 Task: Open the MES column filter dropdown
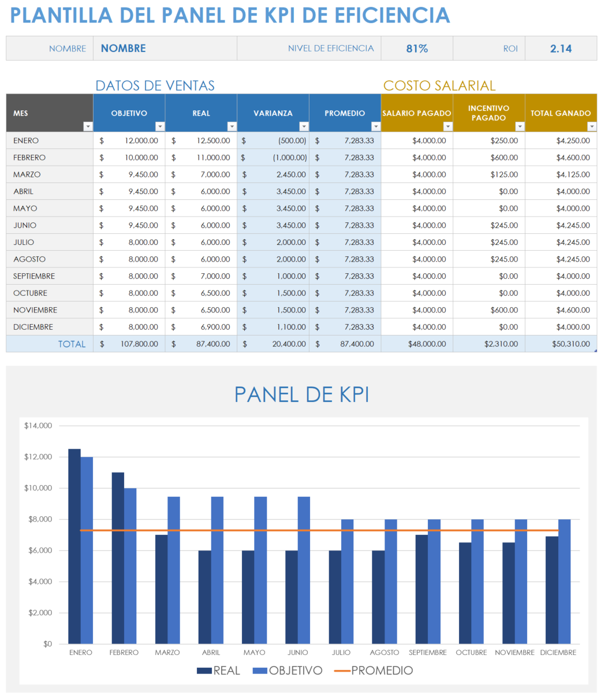click(88, 126)
